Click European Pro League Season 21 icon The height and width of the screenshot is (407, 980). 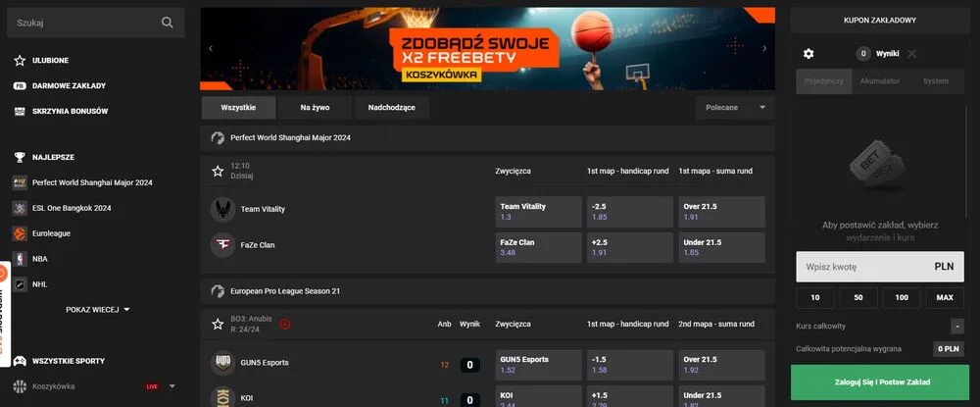pyautogui.click(x=218, y=291)
